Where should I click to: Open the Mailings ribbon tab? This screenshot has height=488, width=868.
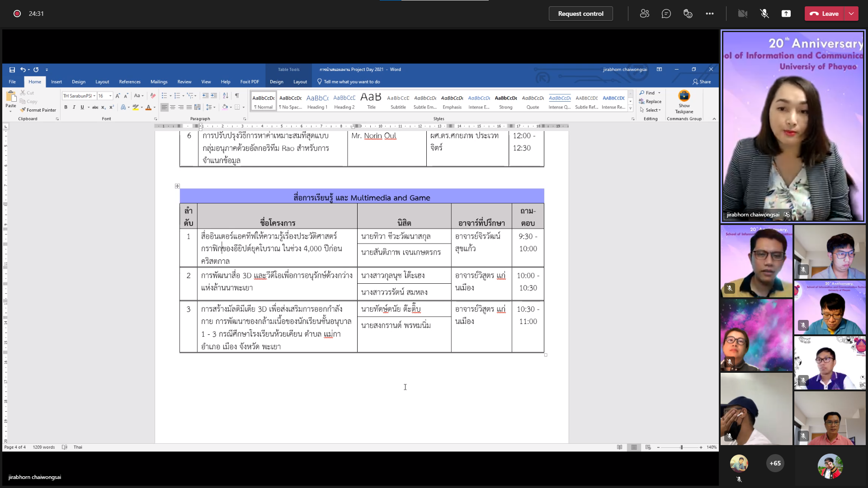click(x=159, y=82)
